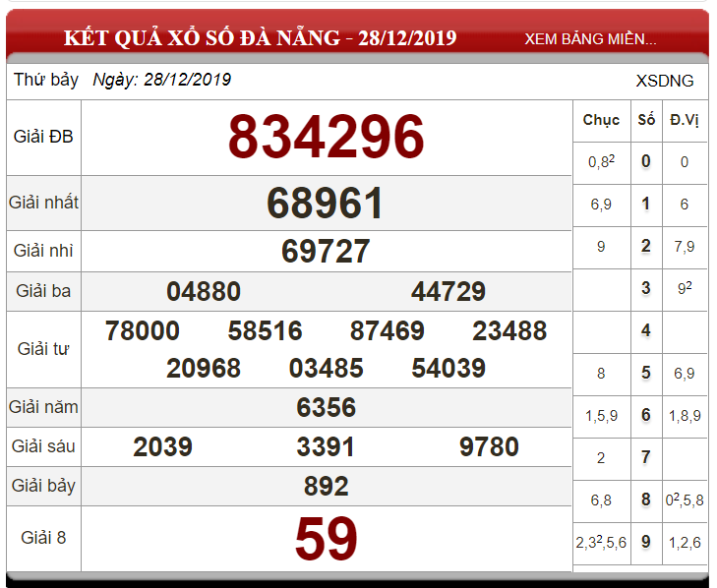This screenshot has width=717, height=588.
Task: Click Đ.Vị cell showing 0²,5,8
Action: tap(685, 500)
